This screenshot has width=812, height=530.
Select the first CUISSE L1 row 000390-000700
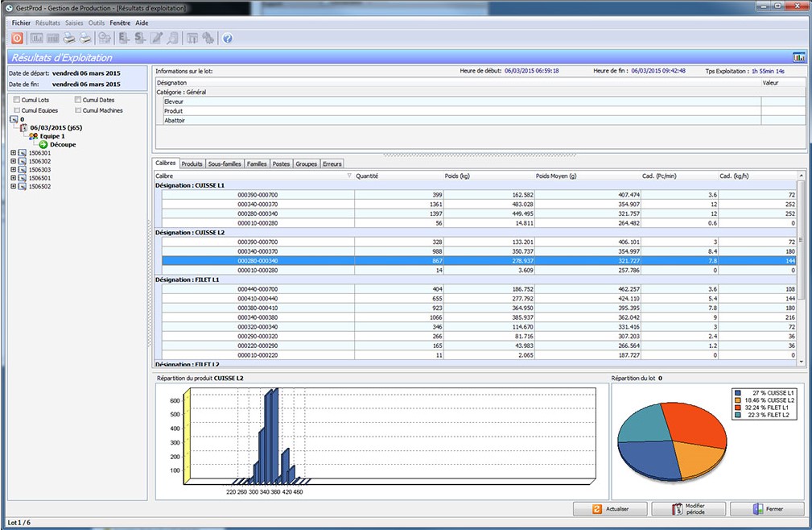pyautogui.click(x=258, y=195)
